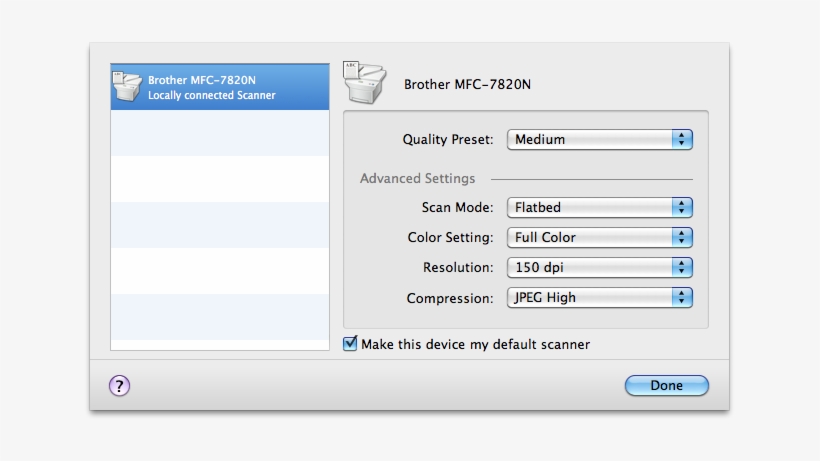
Task: Click the Color Setting label
Action: (450, 237)
